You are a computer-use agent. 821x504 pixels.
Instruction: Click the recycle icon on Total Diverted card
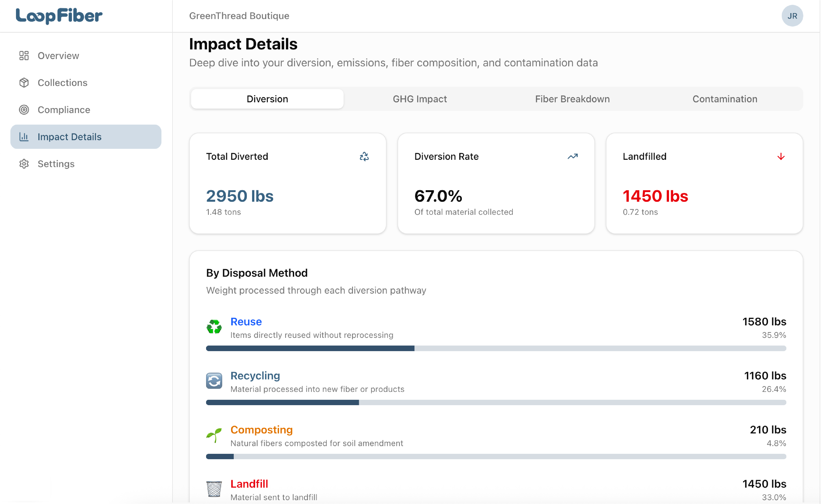[x=364, y=156]
